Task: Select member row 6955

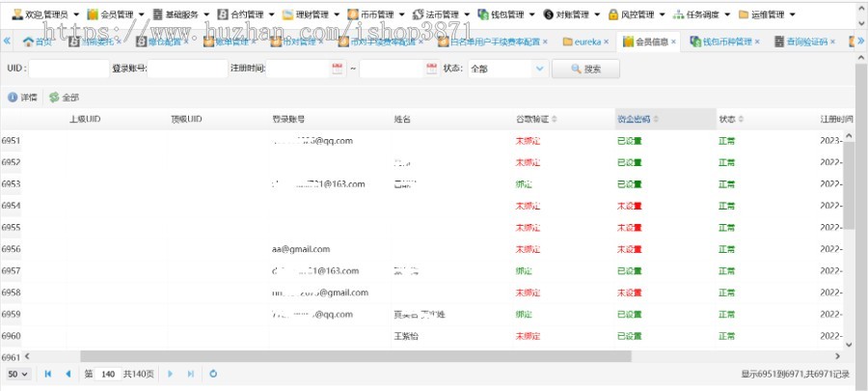Action: (421, 228)
